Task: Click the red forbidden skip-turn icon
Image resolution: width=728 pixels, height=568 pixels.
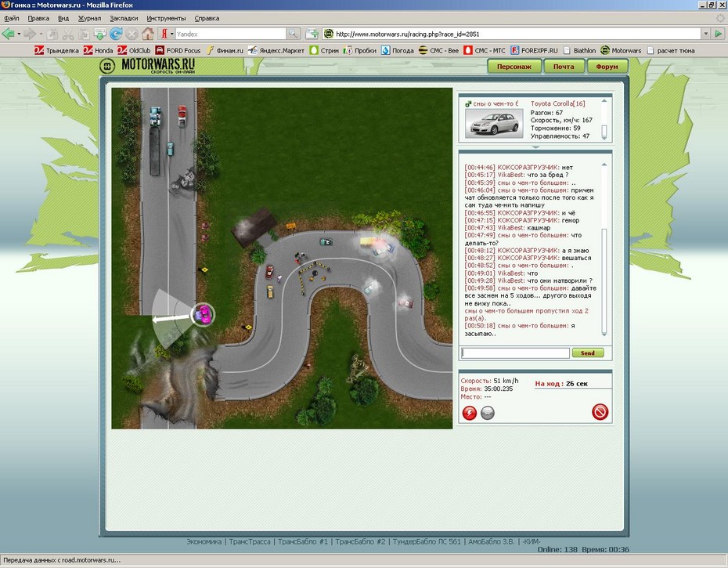Action: pos(600,412)
